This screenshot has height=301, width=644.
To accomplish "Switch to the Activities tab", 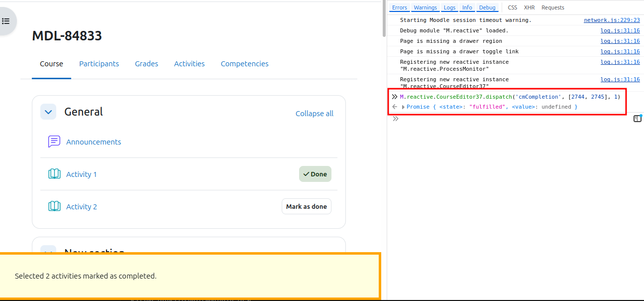I will (x=189, y=64).
